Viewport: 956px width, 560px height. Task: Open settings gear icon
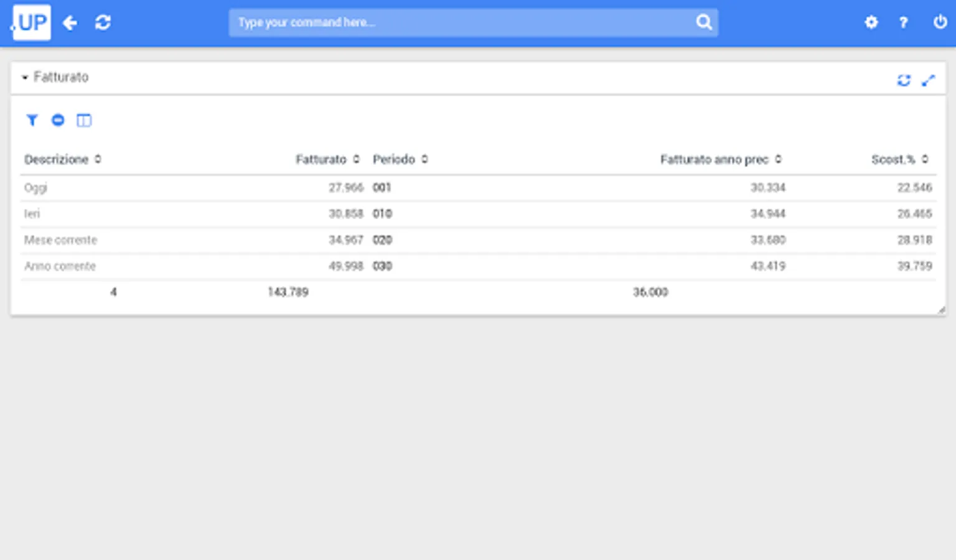[x=871, y=22]
